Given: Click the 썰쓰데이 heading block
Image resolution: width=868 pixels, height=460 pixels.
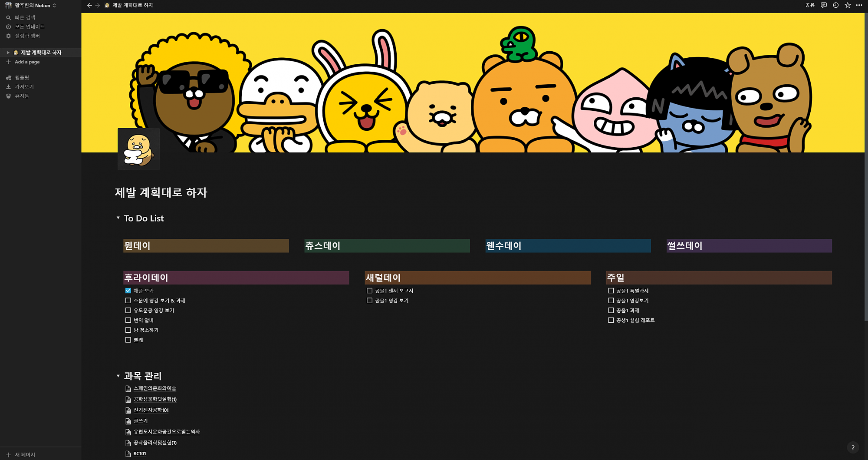Looking at the screenshot, I should pos(749,246).
